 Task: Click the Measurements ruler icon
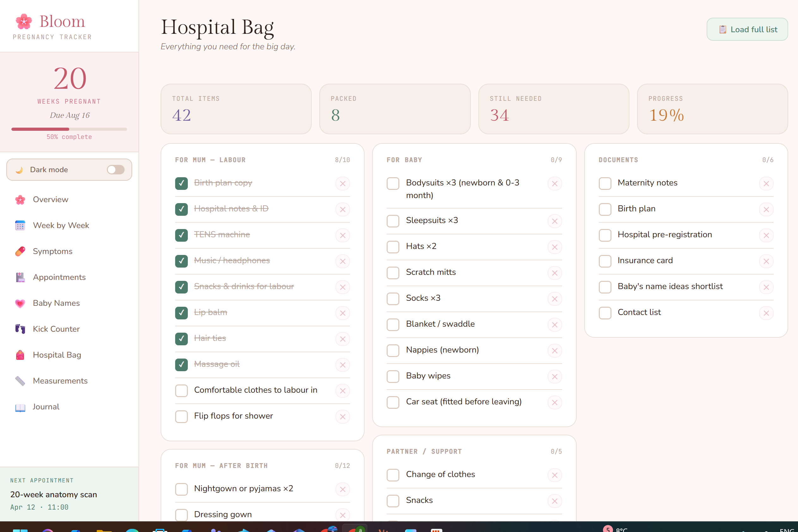[20, 381]
